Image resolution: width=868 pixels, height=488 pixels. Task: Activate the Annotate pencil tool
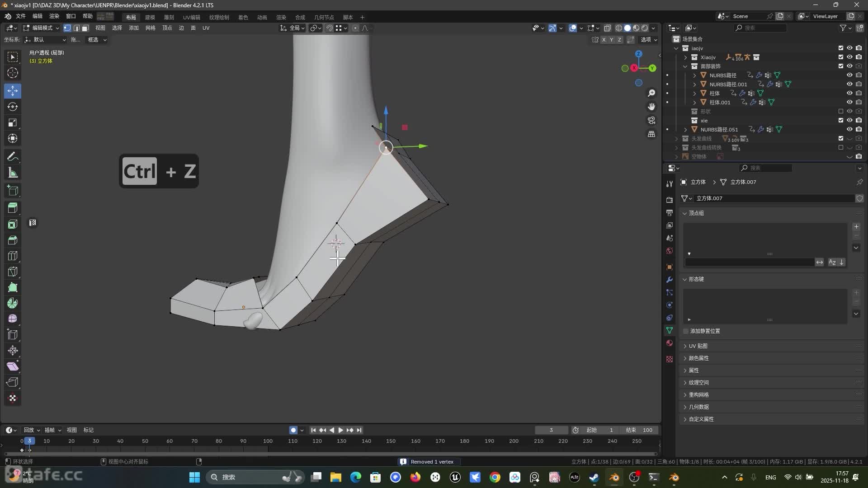(x=13, y=157)
